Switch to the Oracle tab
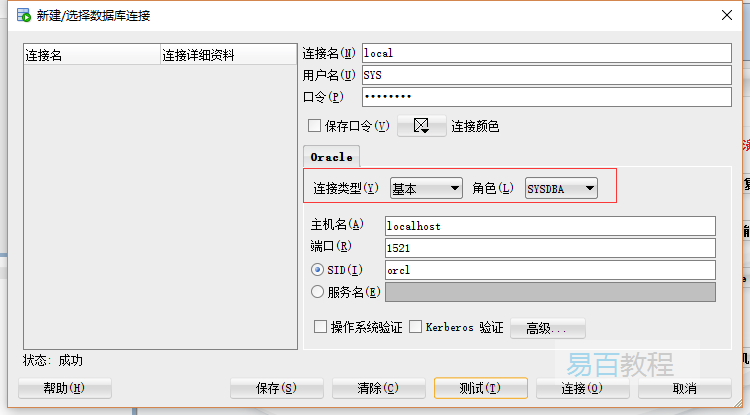The height and width of the screenshot is (415, 750). coord(331,157)
